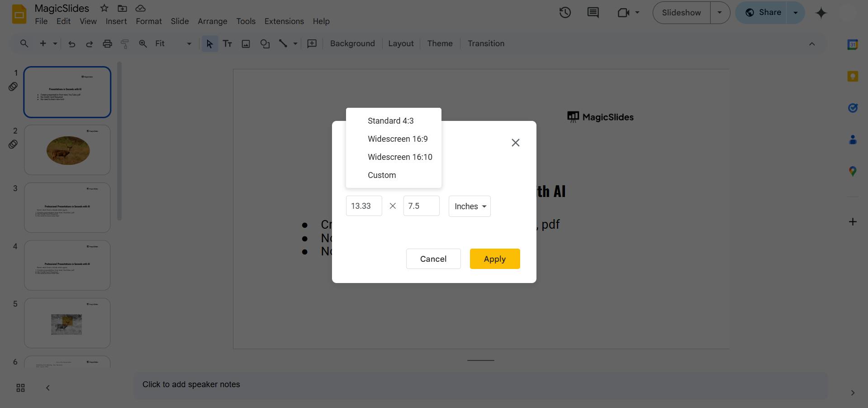Screen dimensions: 868x408
Task: Open the Arrange menu
Action: coord(213,21)
